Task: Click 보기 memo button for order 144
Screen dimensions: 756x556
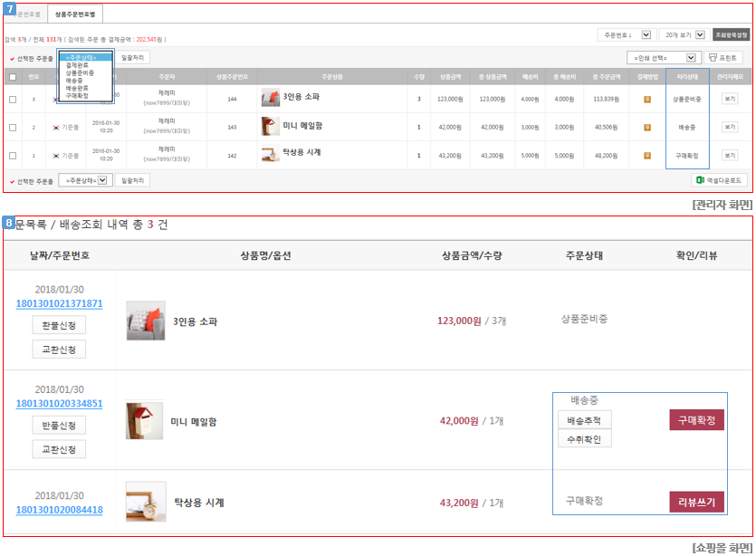Action: click(730, 99)
